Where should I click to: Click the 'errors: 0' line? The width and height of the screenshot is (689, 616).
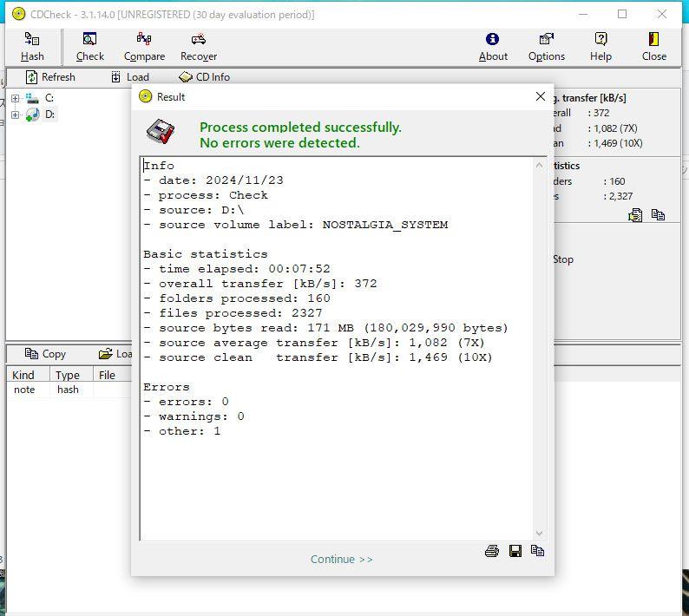pyautogui.click(x=186, y=402)
